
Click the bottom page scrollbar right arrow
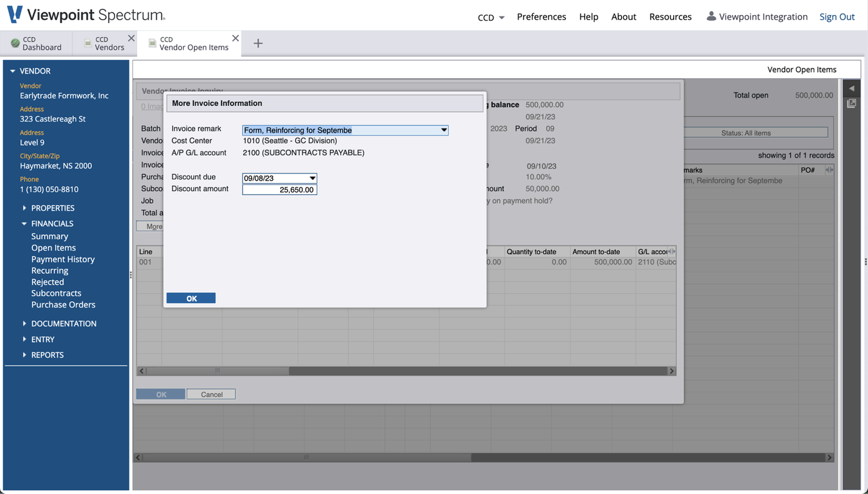pos(829,458)
